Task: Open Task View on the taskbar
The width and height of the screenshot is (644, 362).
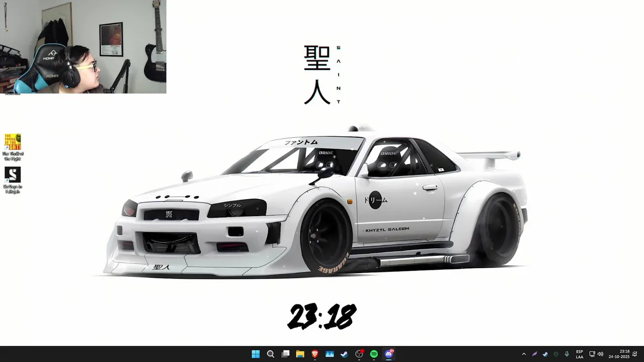Action: [x=285, y=354]
